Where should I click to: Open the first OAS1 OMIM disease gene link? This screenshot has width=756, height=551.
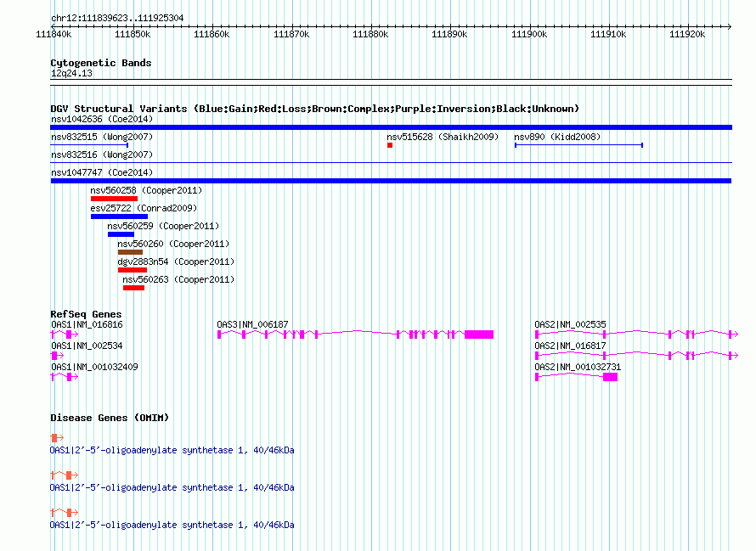tap(172, 450)
